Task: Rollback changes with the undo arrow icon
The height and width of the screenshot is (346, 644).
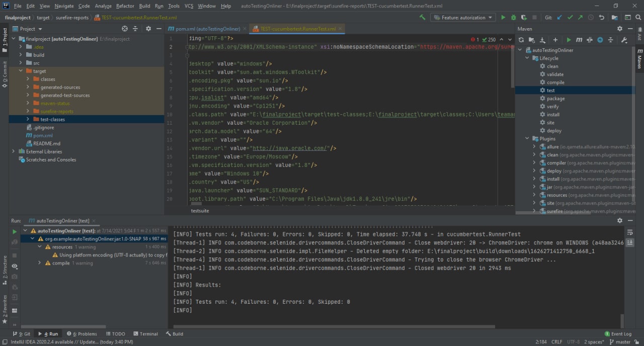Action: coord(601,18)
